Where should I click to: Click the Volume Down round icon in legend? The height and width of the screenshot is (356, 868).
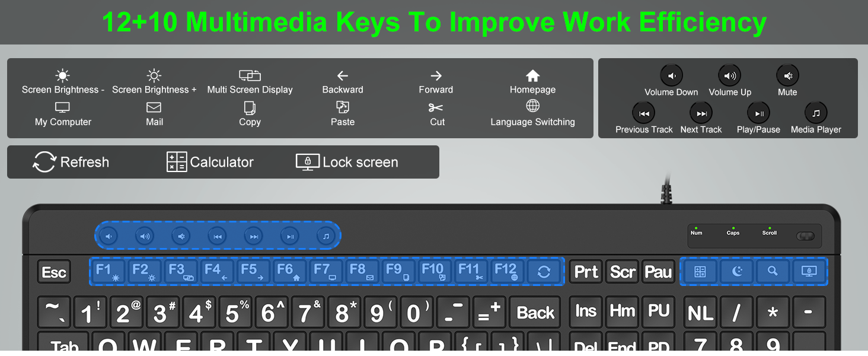672,76
